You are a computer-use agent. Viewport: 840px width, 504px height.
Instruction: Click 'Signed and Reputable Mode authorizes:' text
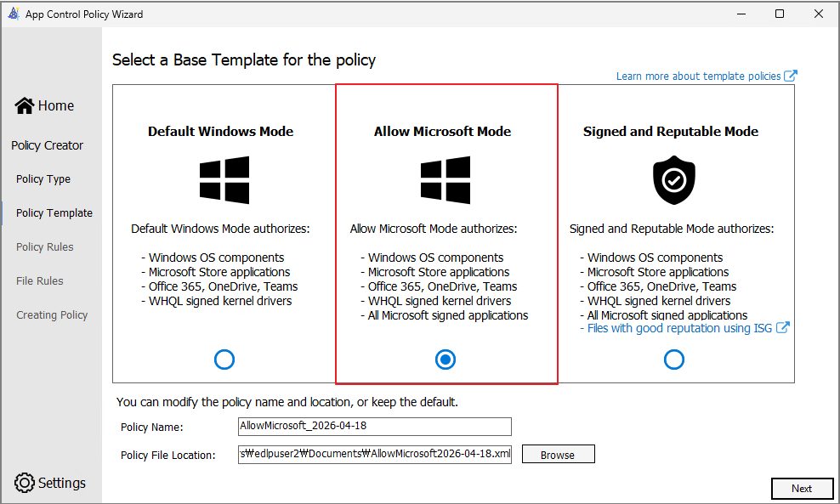point(672,229)
